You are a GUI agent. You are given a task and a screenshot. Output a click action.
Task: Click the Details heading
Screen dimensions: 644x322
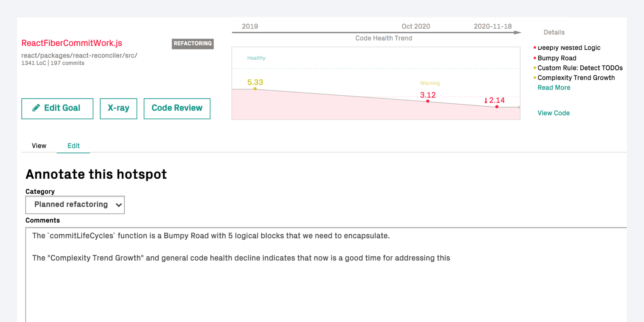click(554, 32)
